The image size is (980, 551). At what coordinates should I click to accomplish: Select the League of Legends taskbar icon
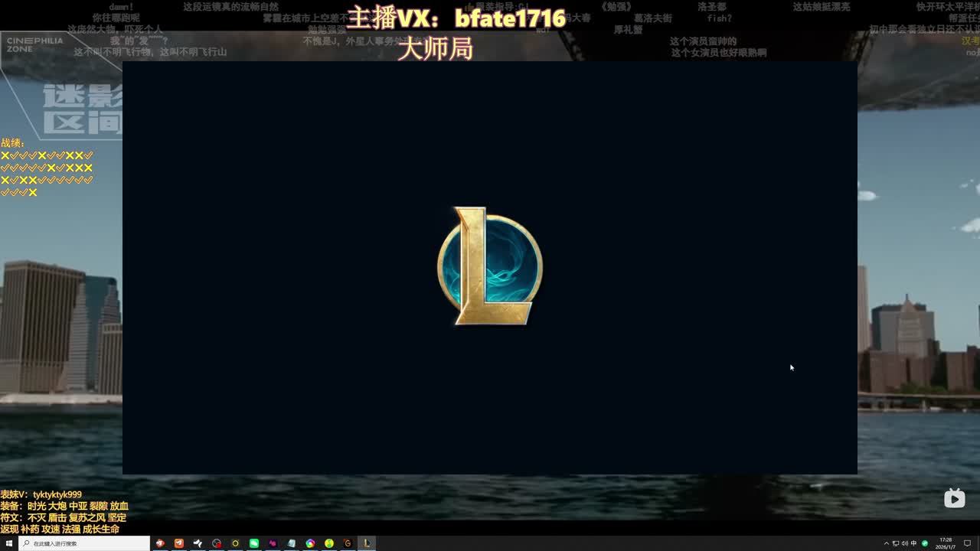pos(367,543)
